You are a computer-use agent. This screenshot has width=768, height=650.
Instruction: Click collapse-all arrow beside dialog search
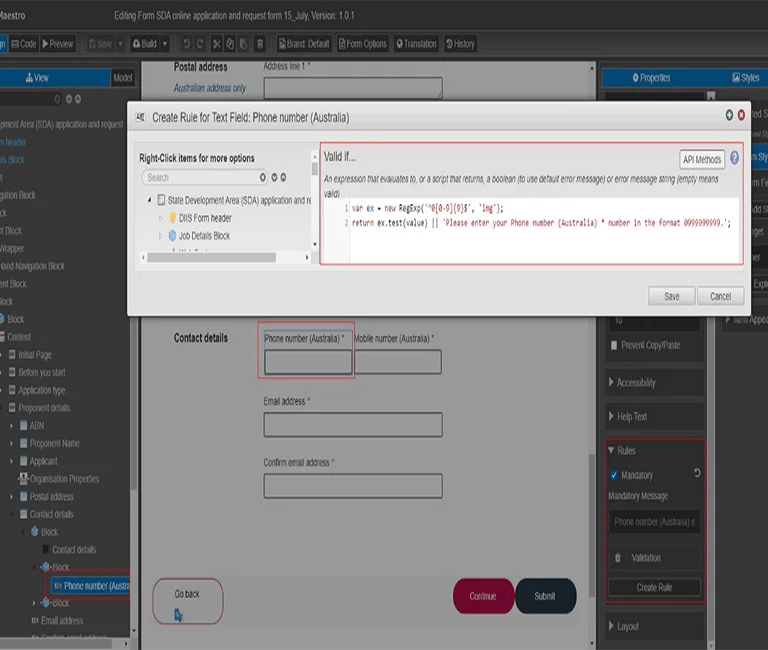283,177
